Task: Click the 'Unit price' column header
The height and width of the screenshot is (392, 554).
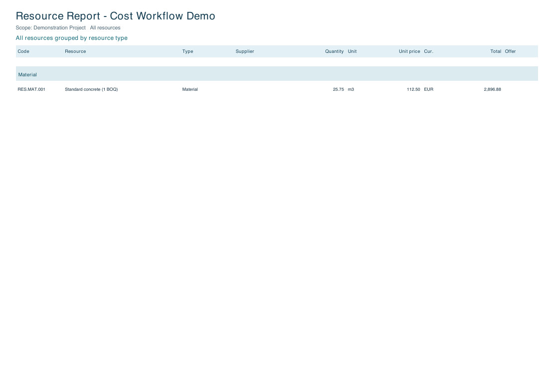Action: [x=409, y=51]
